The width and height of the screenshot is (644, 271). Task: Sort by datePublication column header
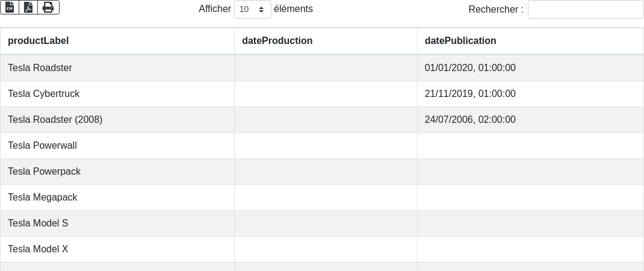click(460, 41)
